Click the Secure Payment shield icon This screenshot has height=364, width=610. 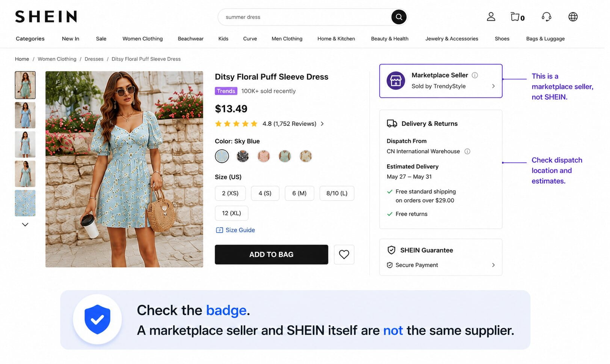click(390, 265)
